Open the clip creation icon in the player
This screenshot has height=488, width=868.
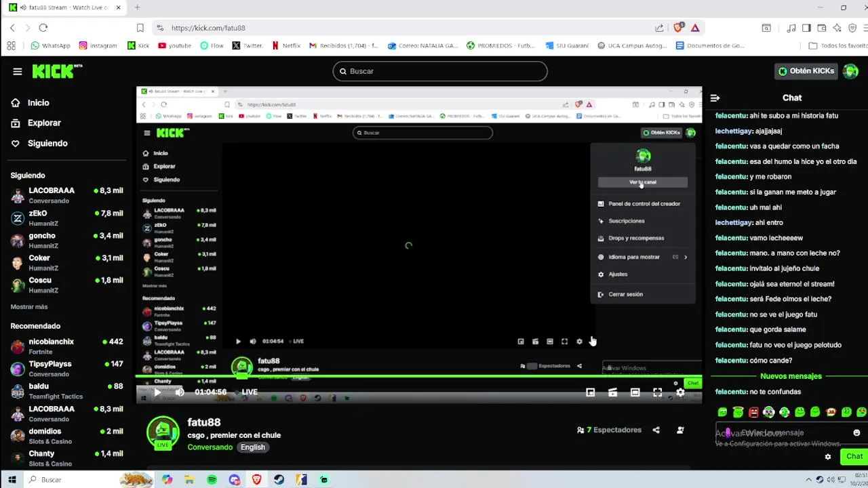(613, 392)
